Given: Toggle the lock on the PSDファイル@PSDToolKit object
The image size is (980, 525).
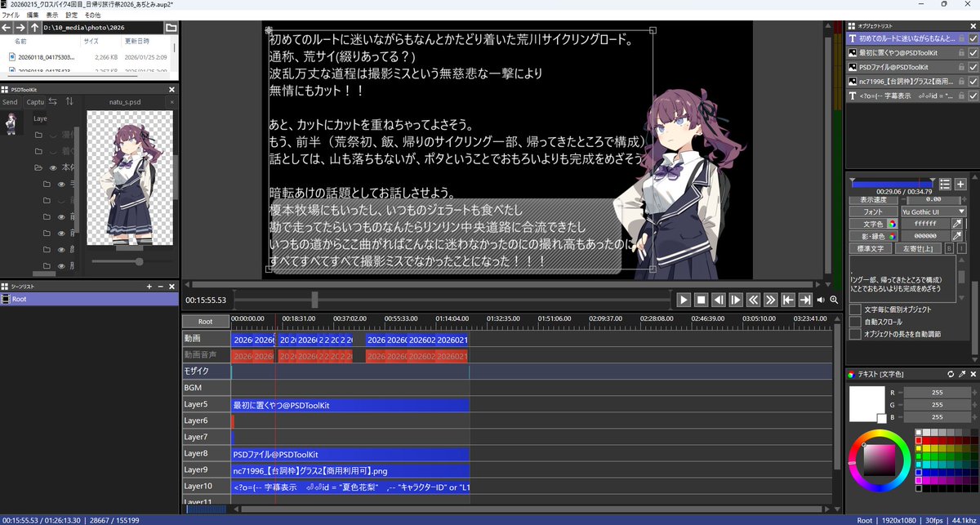Looking at the screenshot, I should coord(961,67).
